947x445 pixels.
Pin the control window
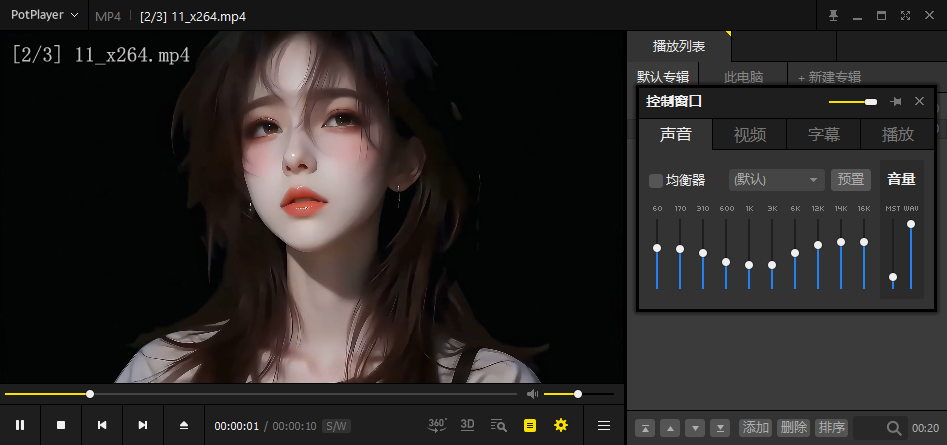(x=896, y=101)
